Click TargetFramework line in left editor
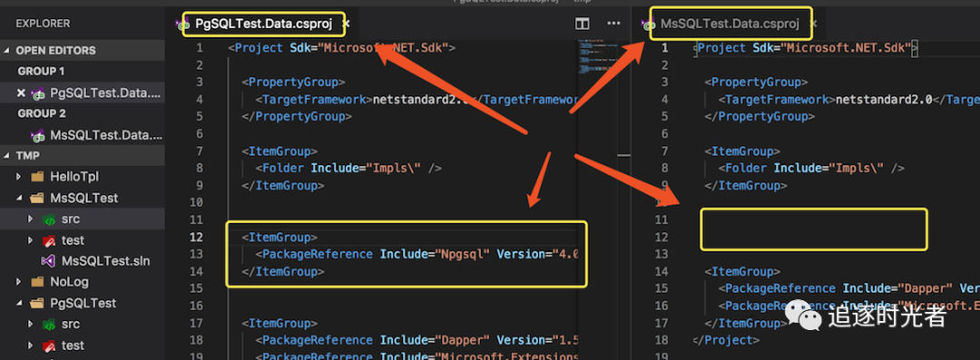Image resolution: width=980 pixels, height=360 pixels. pyautogui.click(x=416, y=100)
